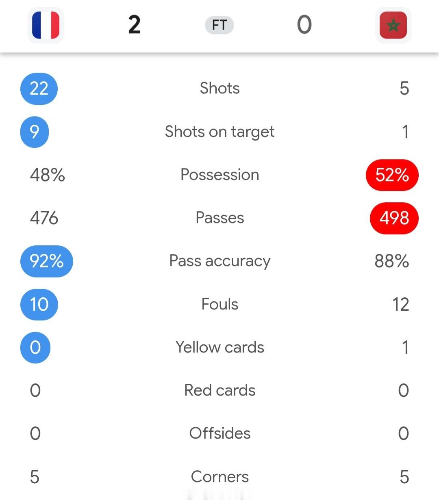Tap the blue 9 shots-on-target bubble
This screenshot has width=439, height=504.
click(x=35, y=132)
